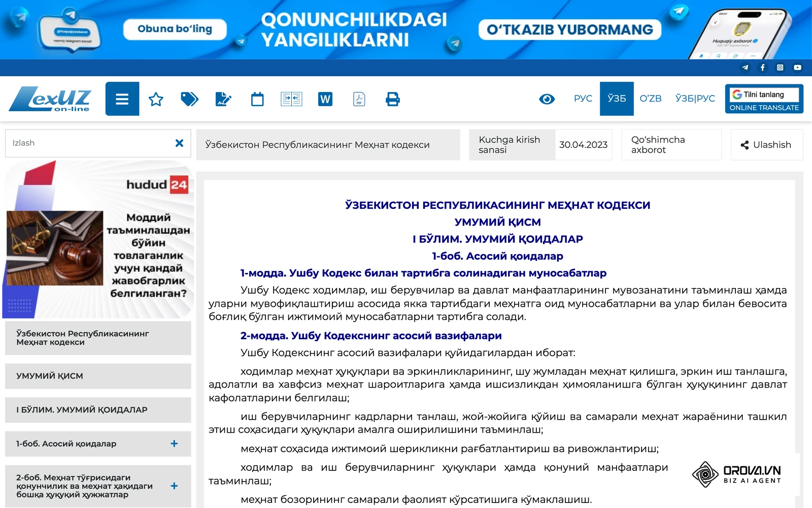Open Instagram social link in top bar
Viewport: 812px width, 508px height.
[780, 68]
